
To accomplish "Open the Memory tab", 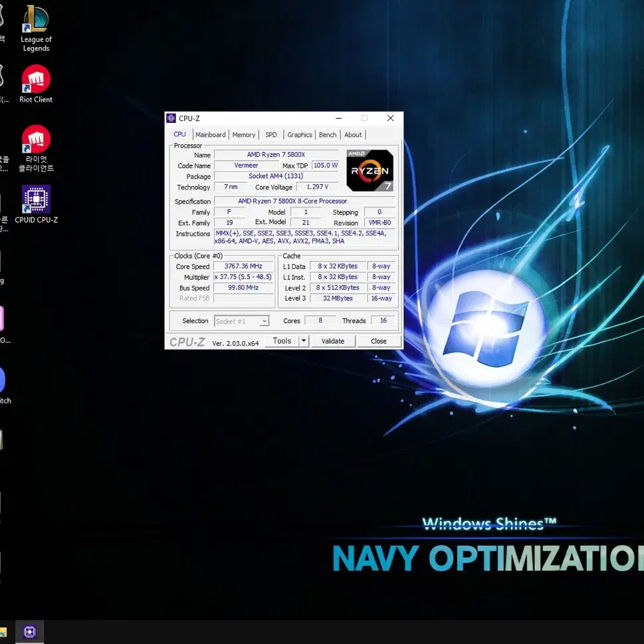I will pyautogui.click(x=243, y=135).
